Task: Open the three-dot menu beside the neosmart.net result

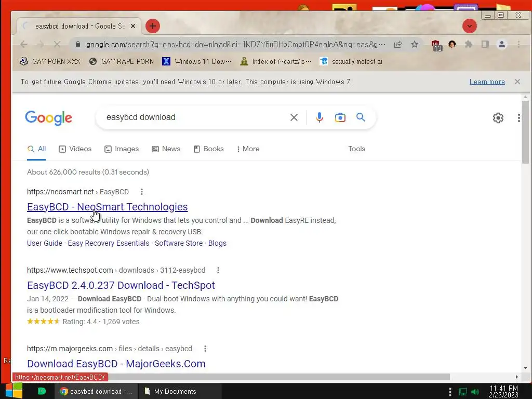Action: click(x=142, y=192)
